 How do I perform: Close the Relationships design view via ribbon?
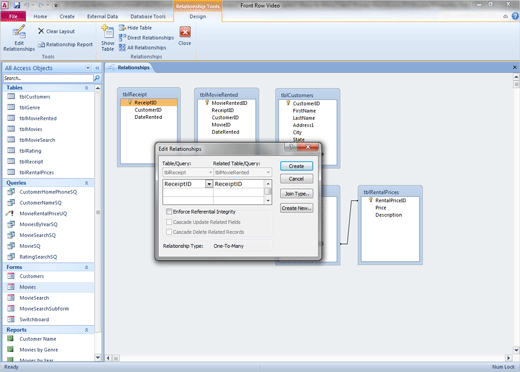click(185, 36)
